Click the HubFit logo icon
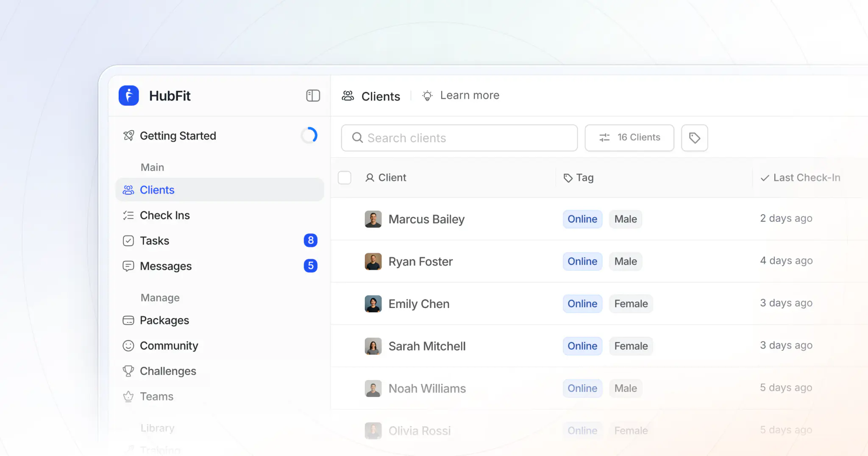The height and width of the screenshot is (456, 868). pyautogui.click(x=129, y=95)
